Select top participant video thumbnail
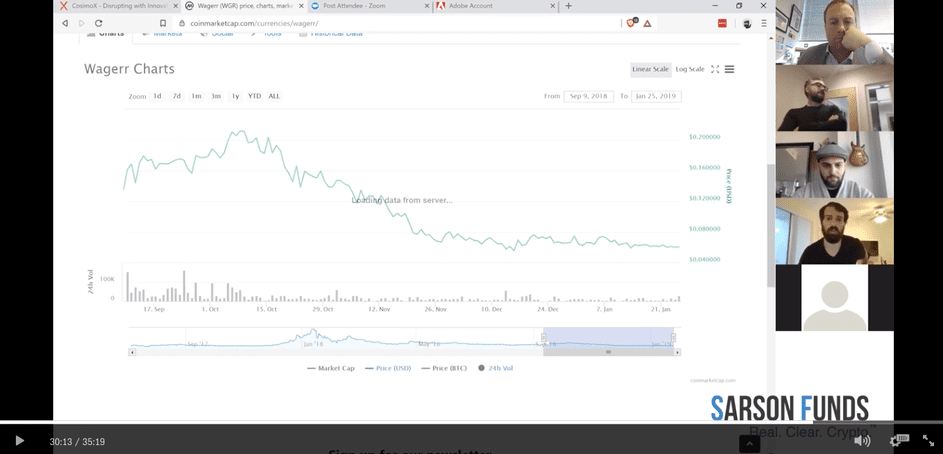943x454 pixels. pyautogui.click(x=834, y=32)
